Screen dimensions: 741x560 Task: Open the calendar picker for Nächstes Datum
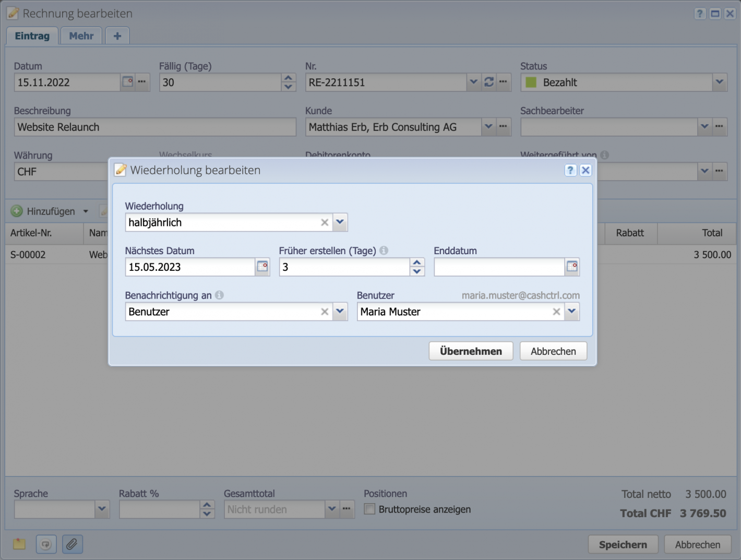coord(262,267)
